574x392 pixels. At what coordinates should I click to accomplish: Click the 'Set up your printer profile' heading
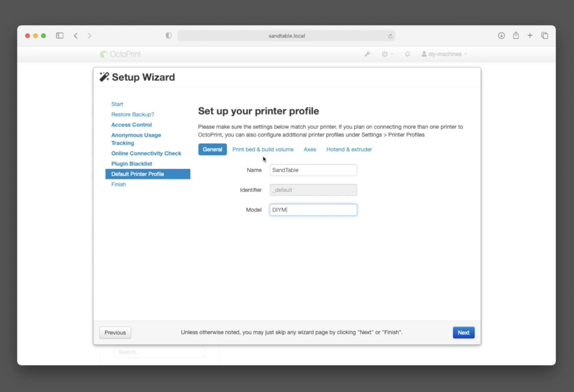pos(258,111)
